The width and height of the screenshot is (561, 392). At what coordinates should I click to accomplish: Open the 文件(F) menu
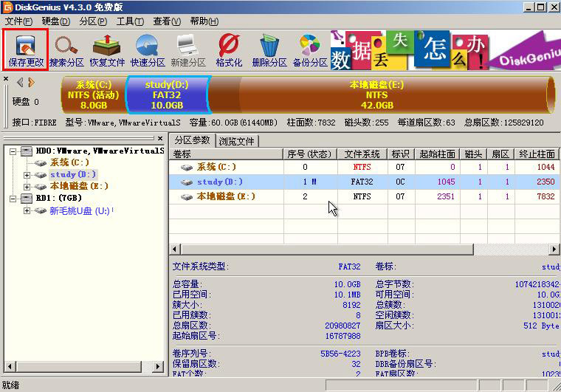pyautogui.click(x=18, y=21)
